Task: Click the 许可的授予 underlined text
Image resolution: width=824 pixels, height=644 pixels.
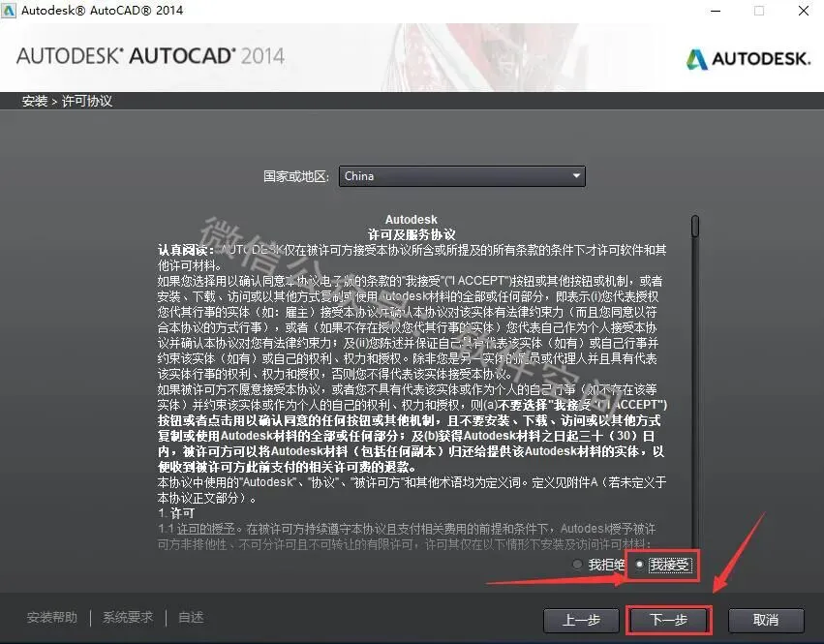Action: tap(206, 529)
